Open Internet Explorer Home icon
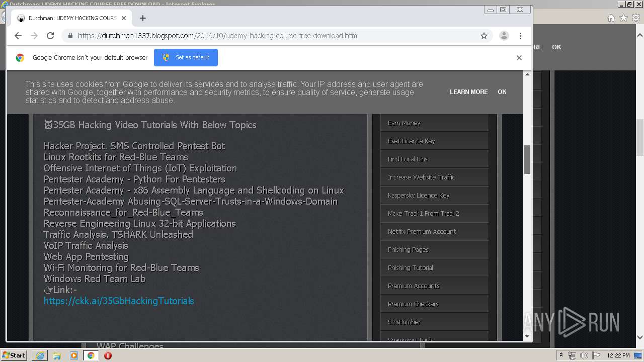Screen dimensions: 644x362 pyautogui.click(x=611, y=18)
